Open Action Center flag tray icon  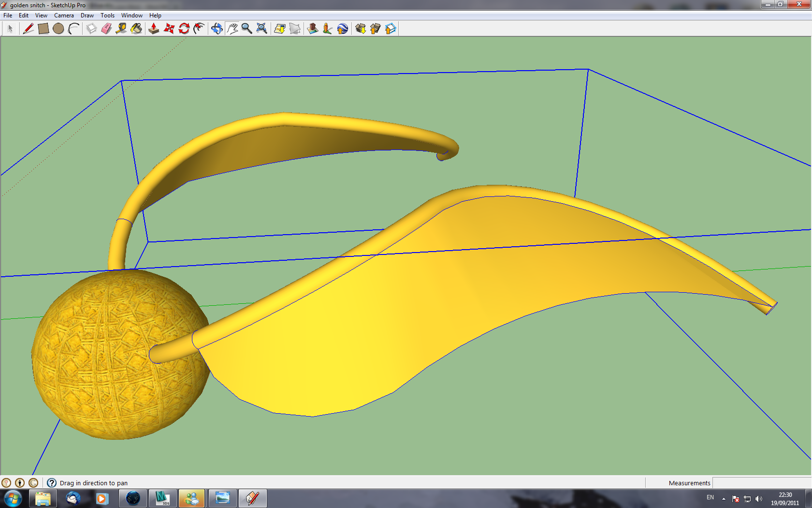point(736,499)
